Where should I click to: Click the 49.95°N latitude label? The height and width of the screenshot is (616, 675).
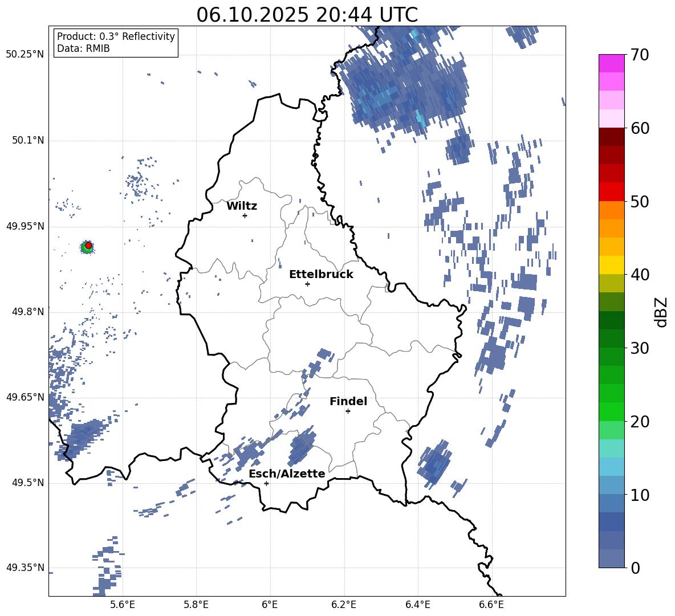pyautogui.click(x=25, y=226)
